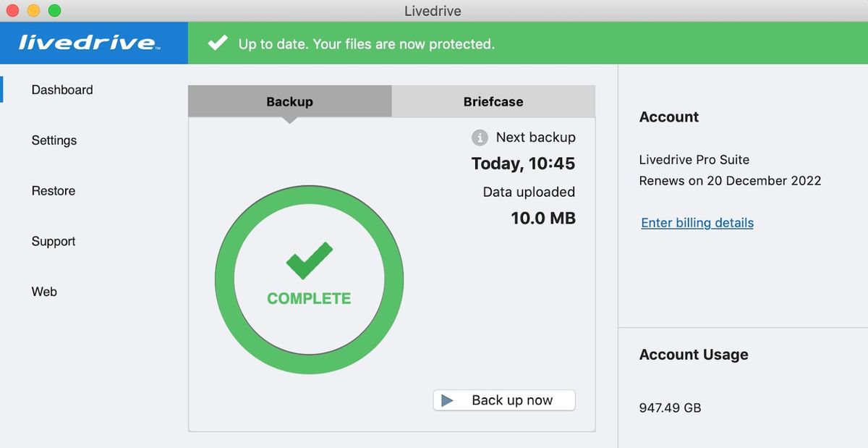868x448 pixels.
Task: Click the Back up now button
Action: coord(504,400)
